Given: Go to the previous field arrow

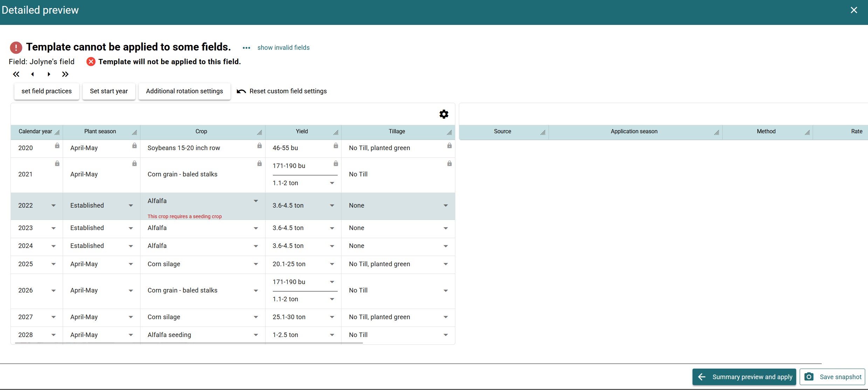Looking at the screenshot, I should (x=33, y=74).
